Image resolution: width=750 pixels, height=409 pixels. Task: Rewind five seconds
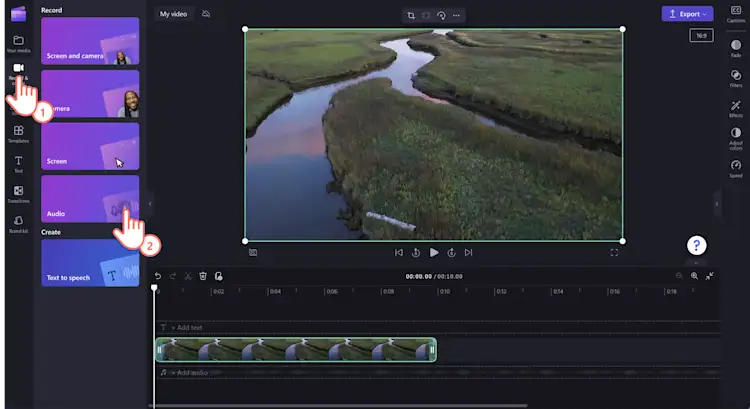coord(416,253)
